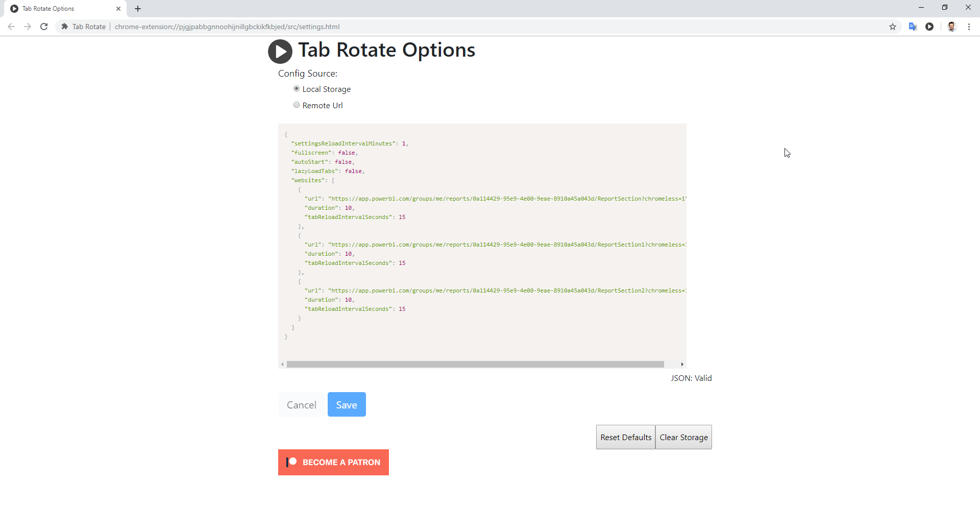Click the "lazyLoadTabs": false line

(328, 172)
